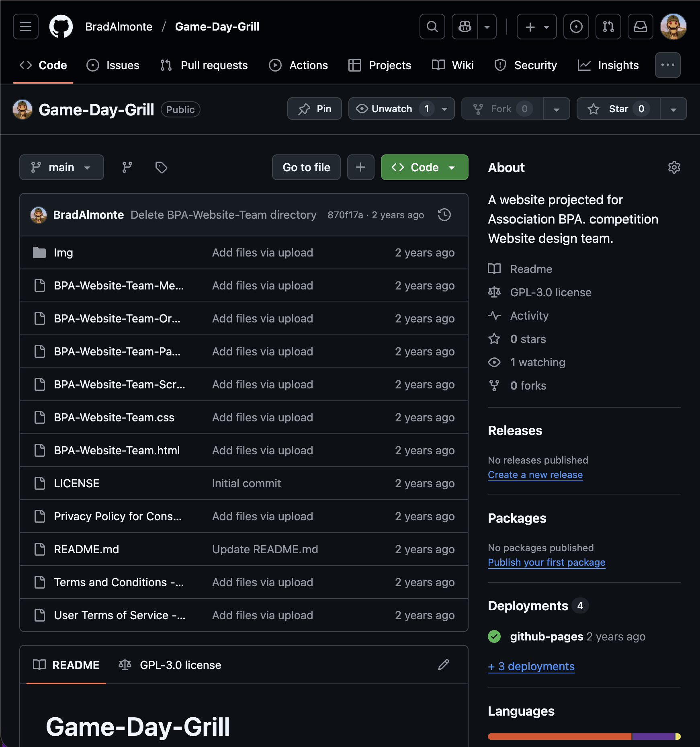Expand the green Code dropdown
700x747 pixels.
point(424,167)
